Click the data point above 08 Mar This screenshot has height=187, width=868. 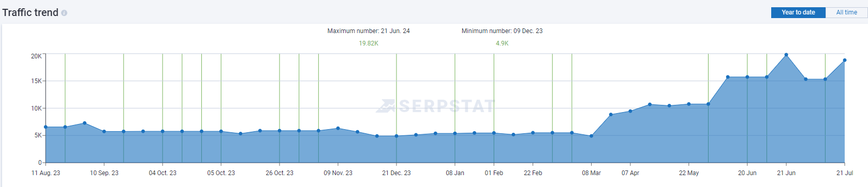(x=592, y=136)
